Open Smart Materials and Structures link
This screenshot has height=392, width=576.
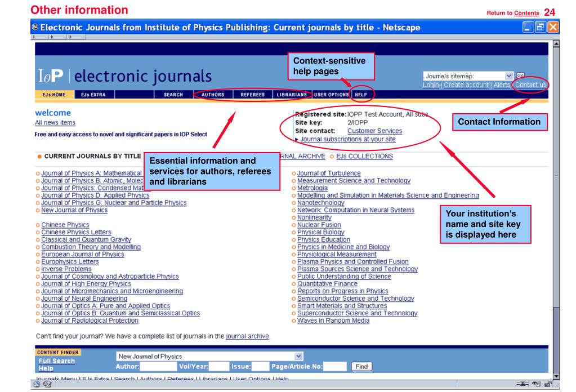tap(342, 305)
